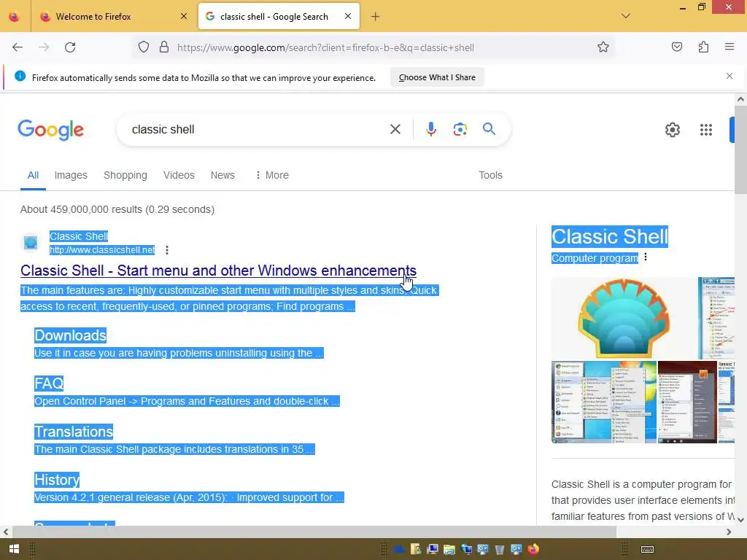Launch Firefox from the taskbar
Image resolution: width=747 pixels, height=560 pixels.
tap(533, 549)
